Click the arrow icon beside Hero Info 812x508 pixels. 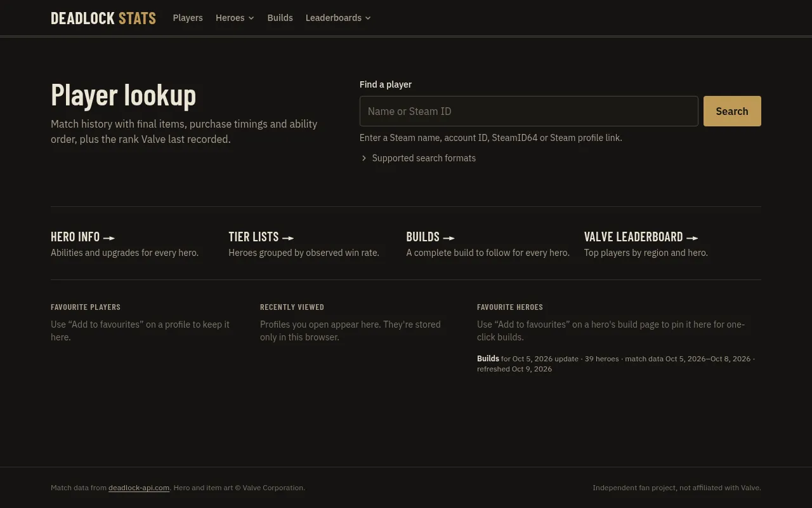pos(109,238)
